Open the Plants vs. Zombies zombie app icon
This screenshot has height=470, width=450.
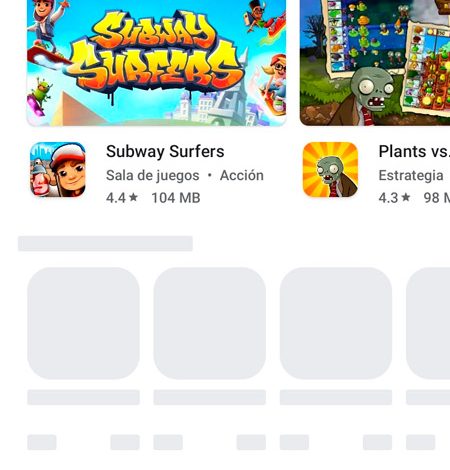(x=330, y=170)
